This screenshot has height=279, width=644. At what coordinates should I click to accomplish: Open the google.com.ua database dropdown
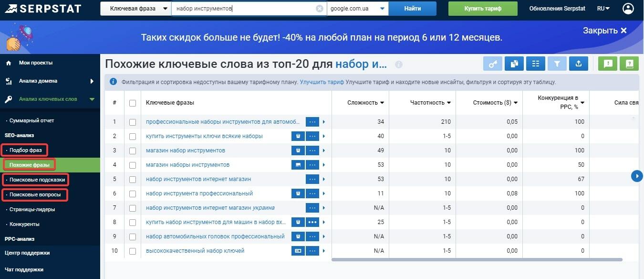[357, 9]
